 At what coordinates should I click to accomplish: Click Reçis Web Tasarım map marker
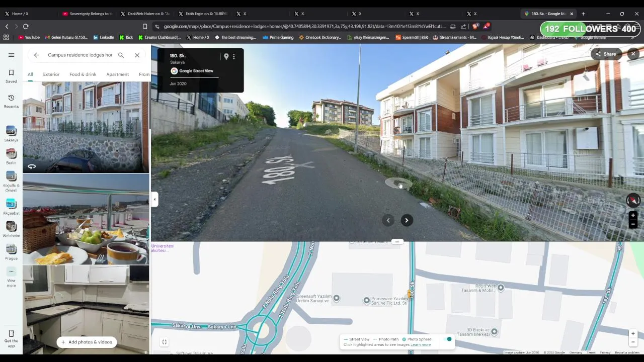500,288
